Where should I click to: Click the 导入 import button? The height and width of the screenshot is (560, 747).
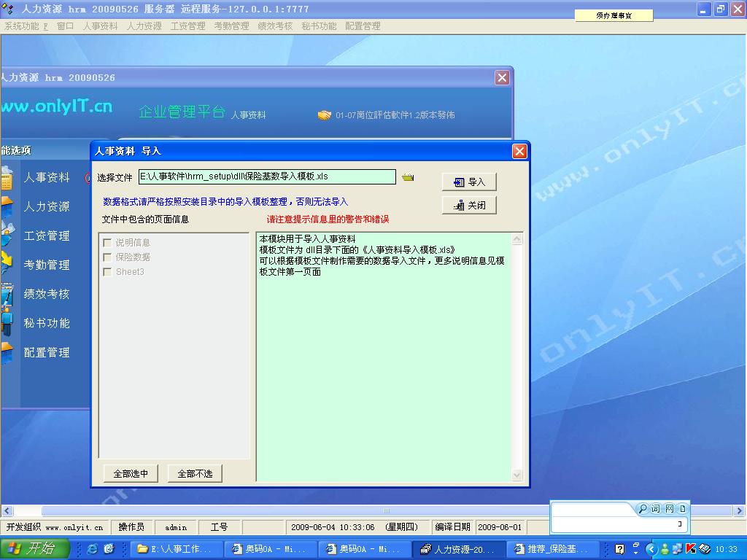[x=469, y=182]
